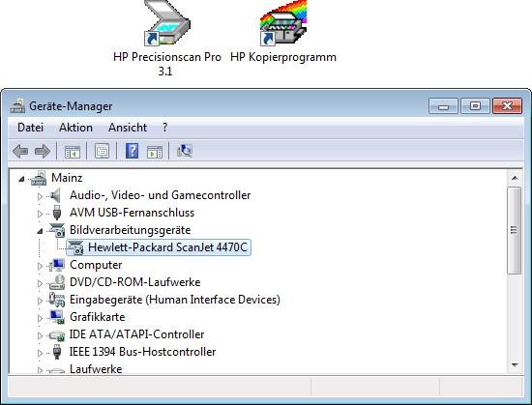The image size is (532, 405).
Task: Click the forward arrow toolbar icon
Action: click(x=43, y=151)
